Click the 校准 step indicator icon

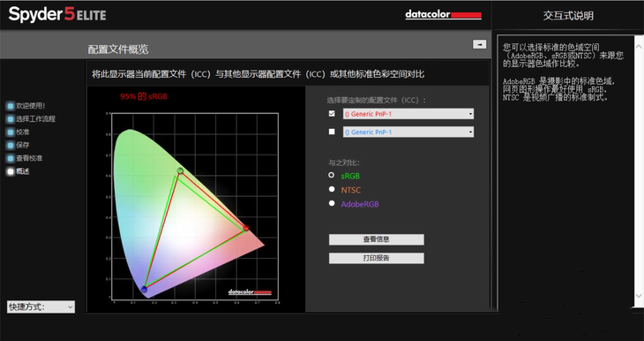point(11,133)
